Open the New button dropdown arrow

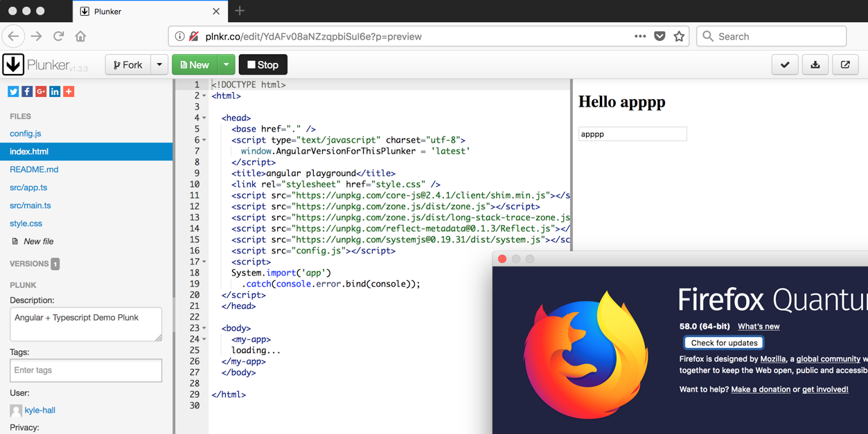click(x=225, y=64)
